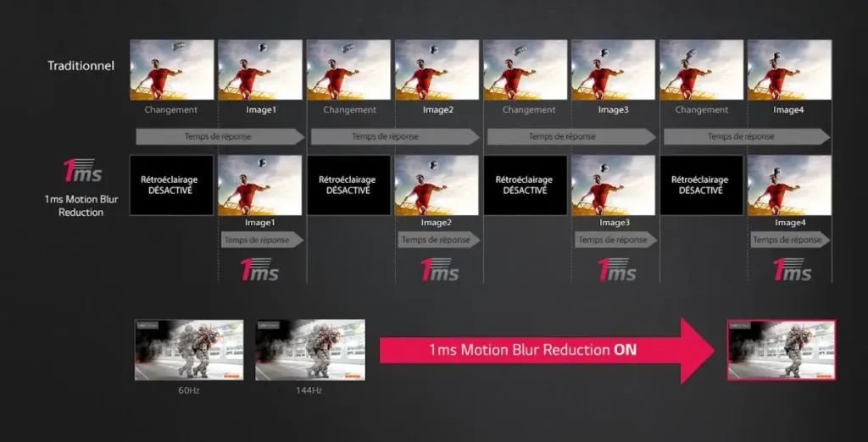The height and width of the screenshot is (442, 868).
Task: Click the 1ms Motion Blur Reduction text label
Action: pyautogui.click(x=81, y=206)
